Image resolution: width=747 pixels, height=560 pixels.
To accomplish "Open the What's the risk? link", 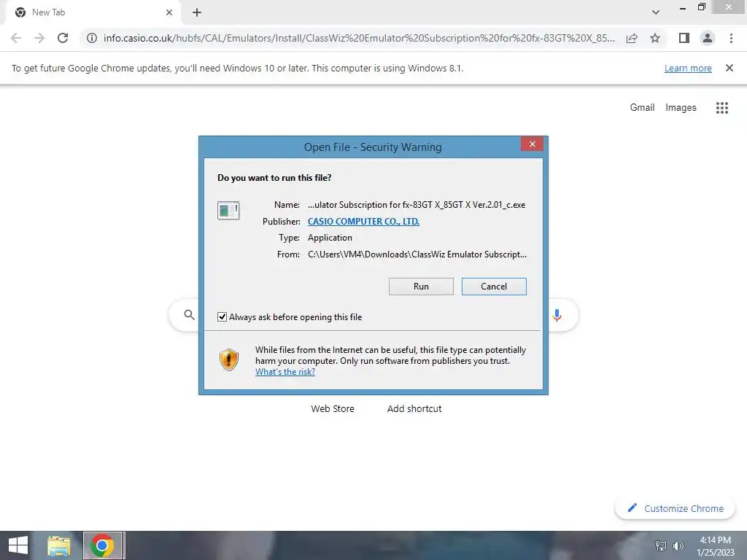I will click(285, 372).
